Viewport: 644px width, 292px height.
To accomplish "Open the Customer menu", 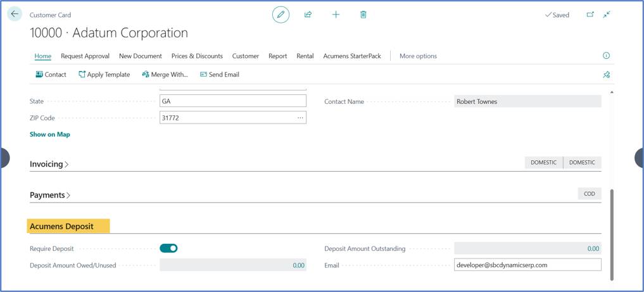I will pos(246,56).
